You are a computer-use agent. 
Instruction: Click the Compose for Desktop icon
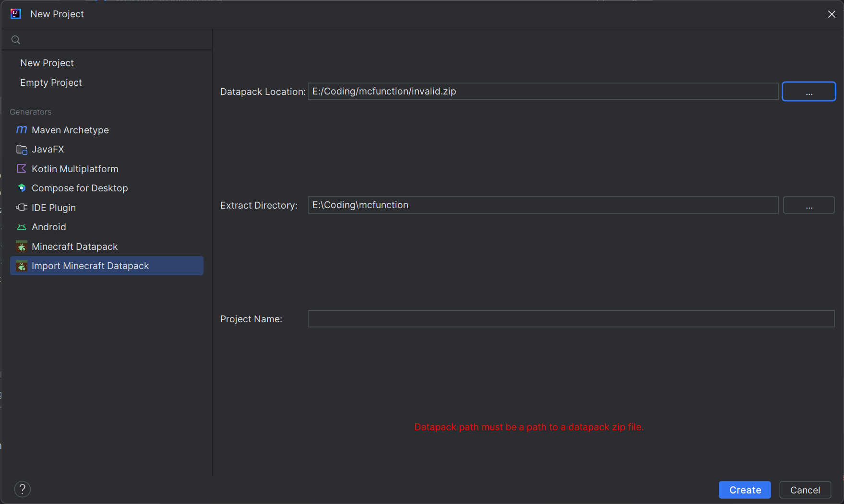coord(22,188)
